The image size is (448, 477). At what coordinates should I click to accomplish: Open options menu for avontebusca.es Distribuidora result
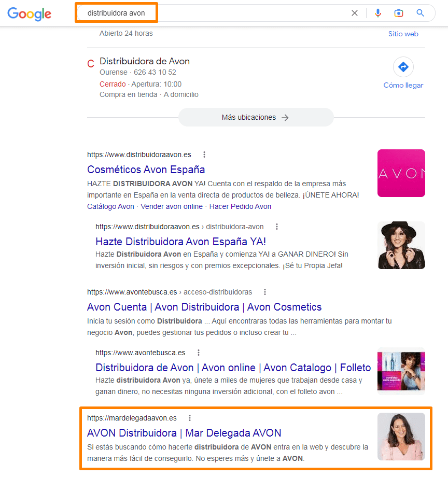click(x=199, y=352)
